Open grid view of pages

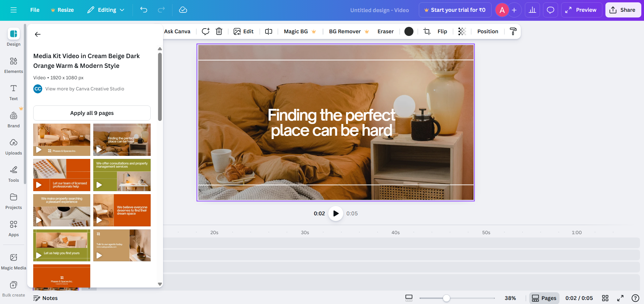click(605, 298)
